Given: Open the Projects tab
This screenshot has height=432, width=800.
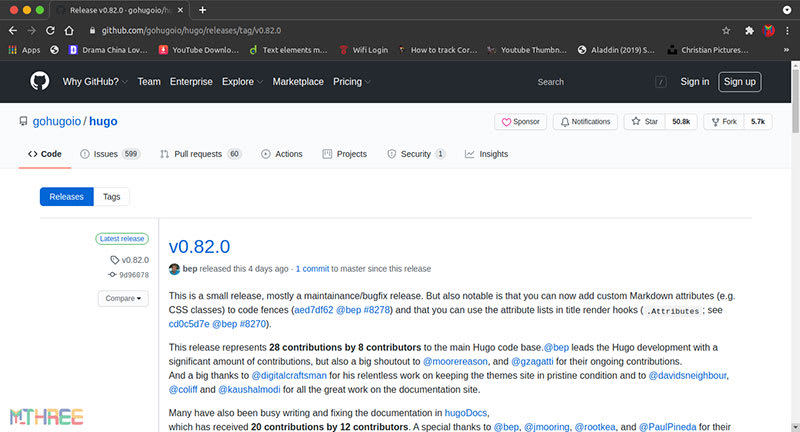Looking at the screenshot, I should (x=344, y=154).
